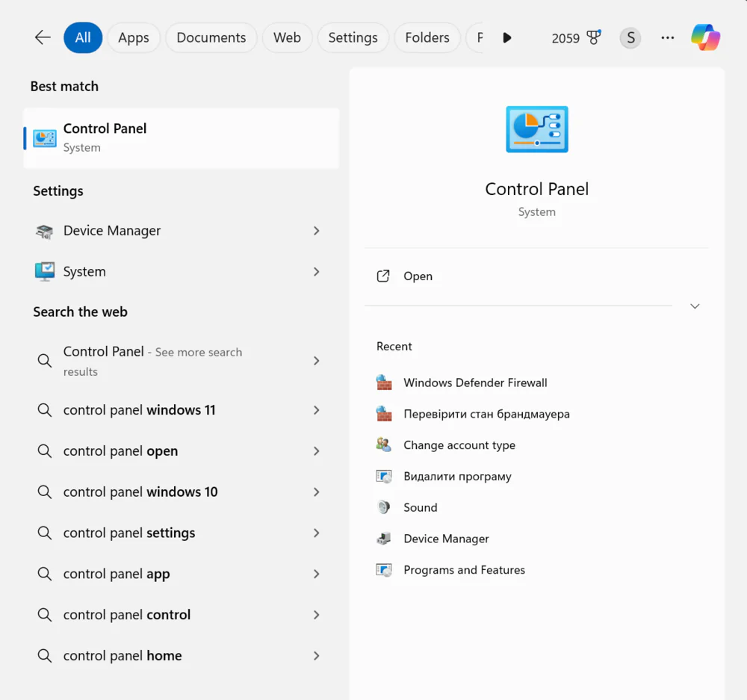Viewport: 747px width, 700px height.
Task: Expand control panel settings chevron
Action: click(316, 533)
